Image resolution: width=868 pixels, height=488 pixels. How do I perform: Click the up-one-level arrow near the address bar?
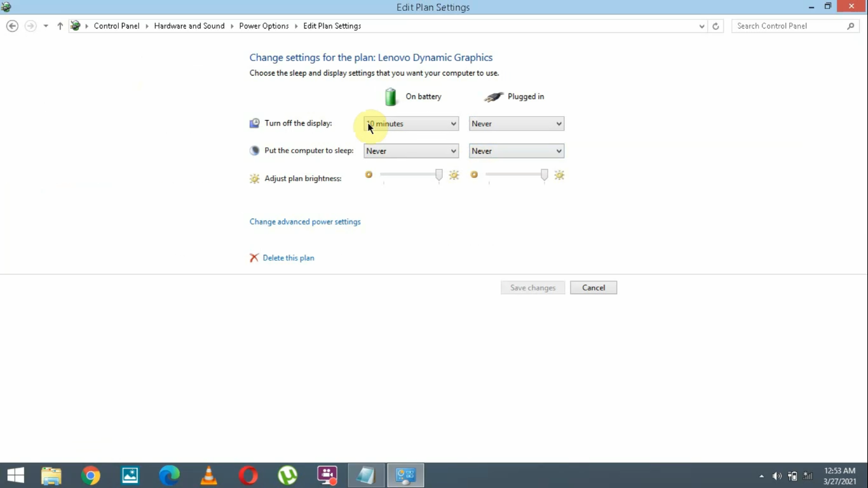pyautogui.click(x=60, y=26)
